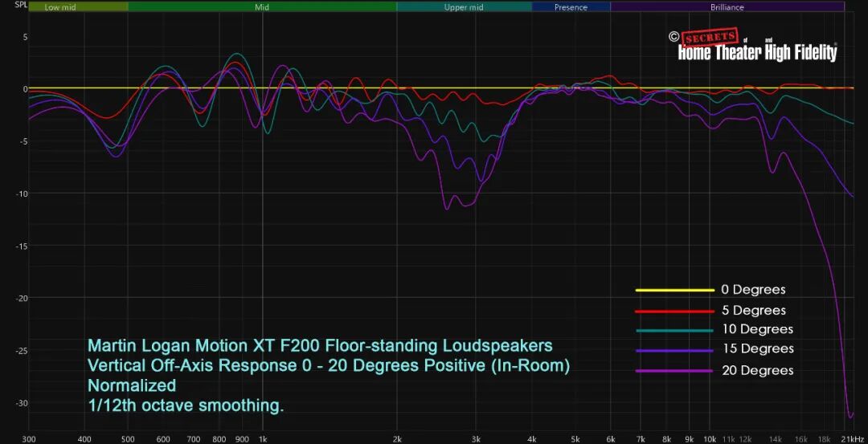Click the 9k frequency axis label
This screenshot has height=444, width=868.
point(690,438)
